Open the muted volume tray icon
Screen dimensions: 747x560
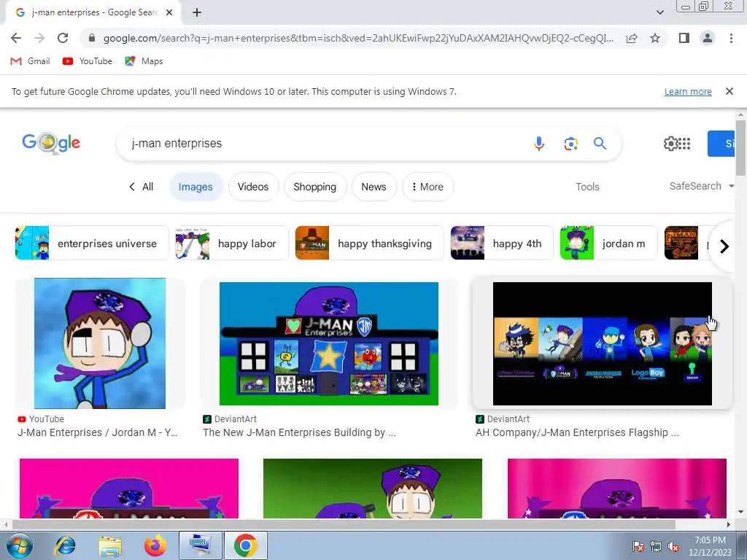pyautogui.click(x=673, y=546)
